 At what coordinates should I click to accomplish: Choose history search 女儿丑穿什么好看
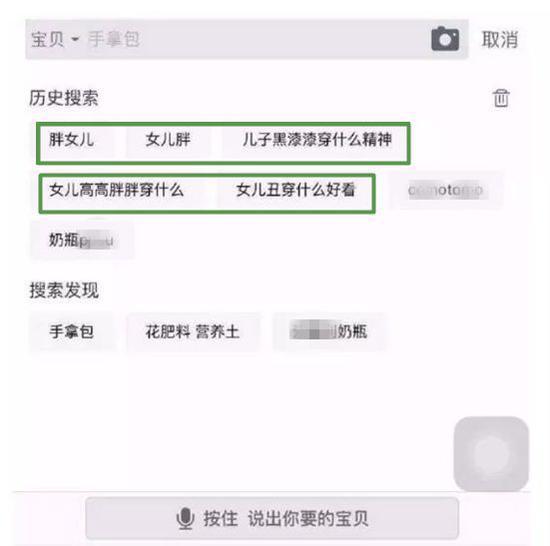[295, 190]
